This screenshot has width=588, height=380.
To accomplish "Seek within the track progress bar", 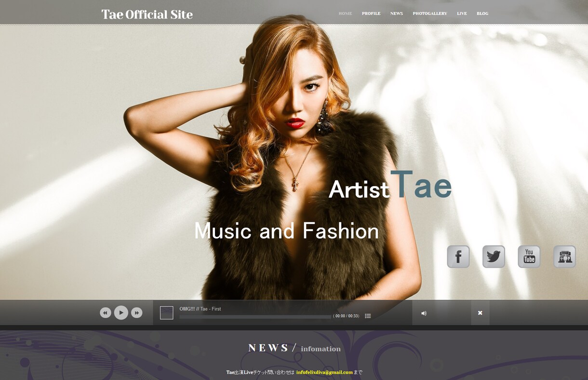I will coord(255,316).
